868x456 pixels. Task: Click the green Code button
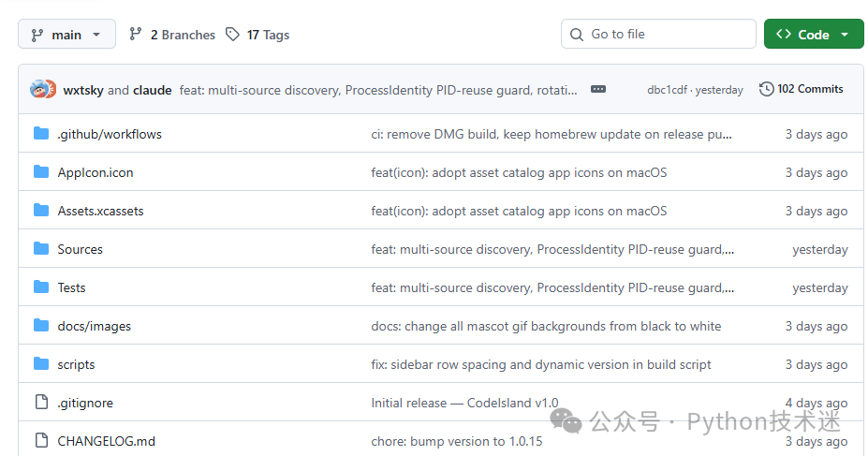[814, 34]
